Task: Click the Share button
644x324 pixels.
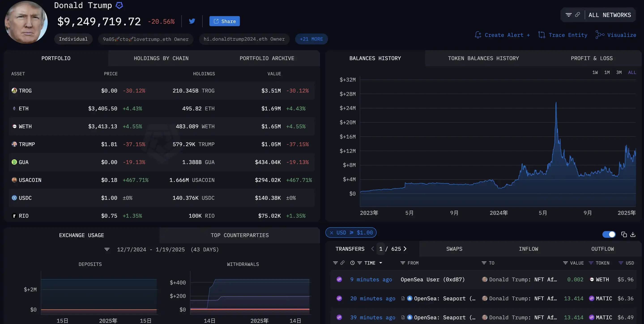Action: pos(224,21)
